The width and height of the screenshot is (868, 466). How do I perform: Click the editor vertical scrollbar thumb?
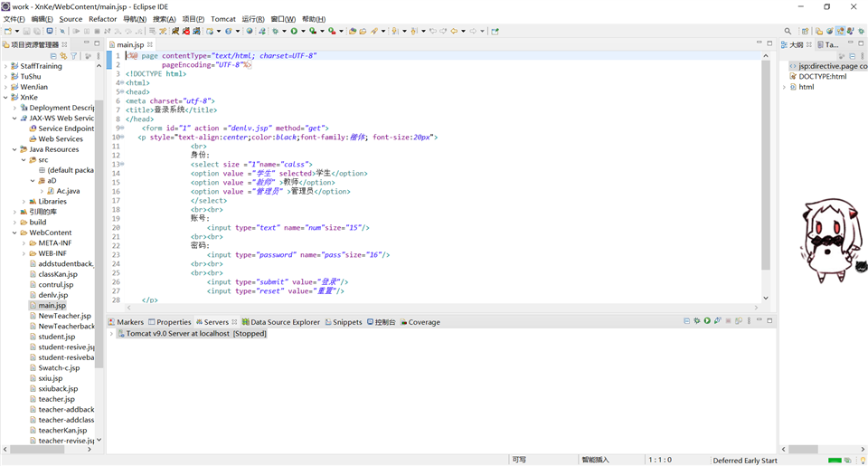766,164
